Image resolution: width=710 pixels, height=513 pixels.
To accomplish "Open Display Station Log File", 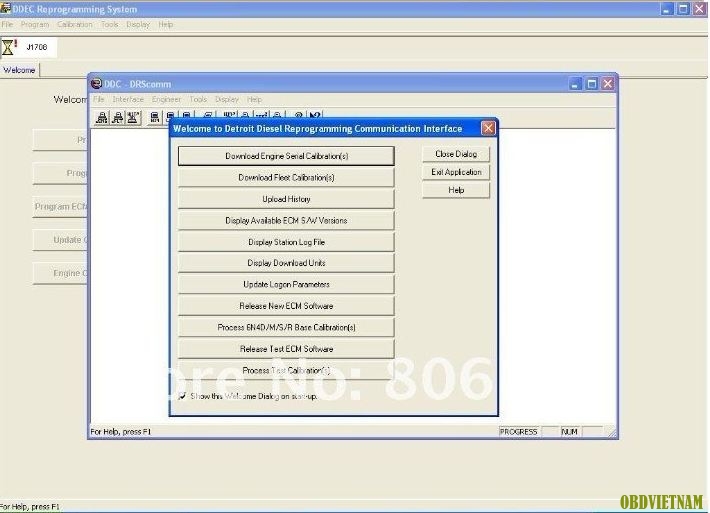I will pos(286,242).
